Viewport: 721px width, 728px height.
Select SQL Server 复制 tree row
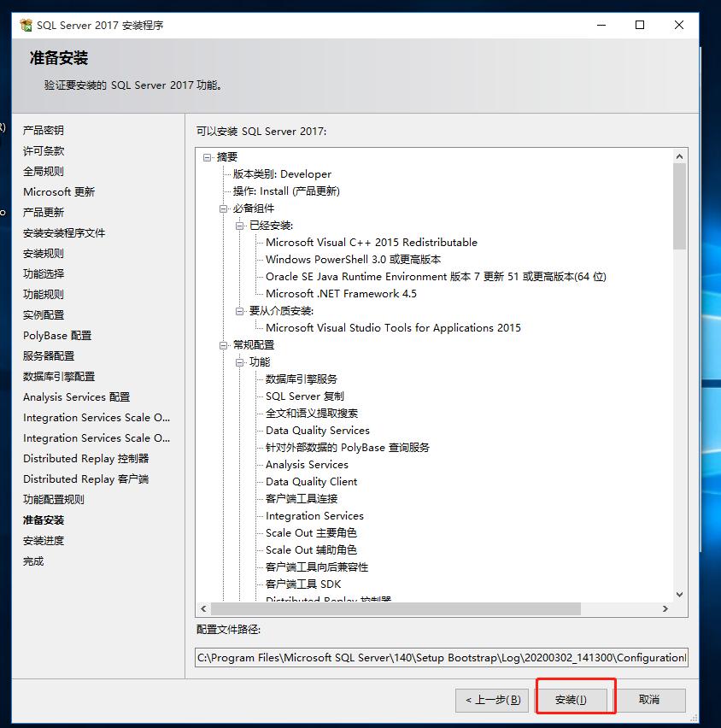[x=305, y=396]
